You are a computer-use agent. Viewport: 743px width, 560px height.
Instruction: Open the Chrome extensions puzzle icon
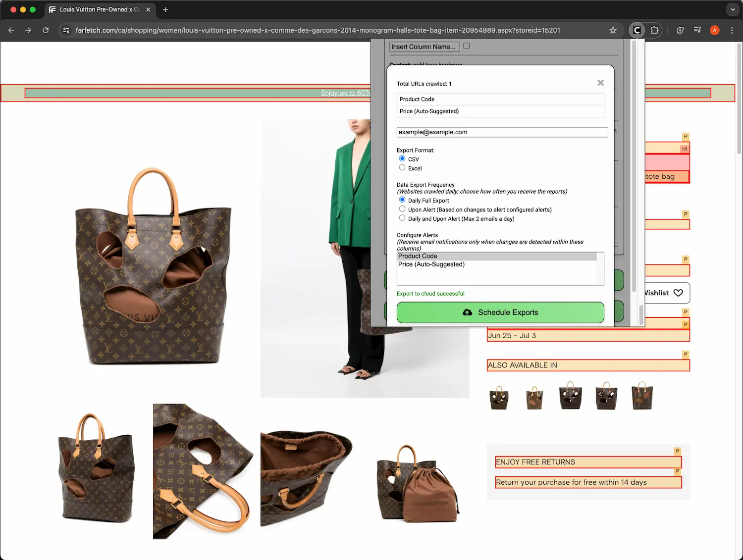coord(654,30)
